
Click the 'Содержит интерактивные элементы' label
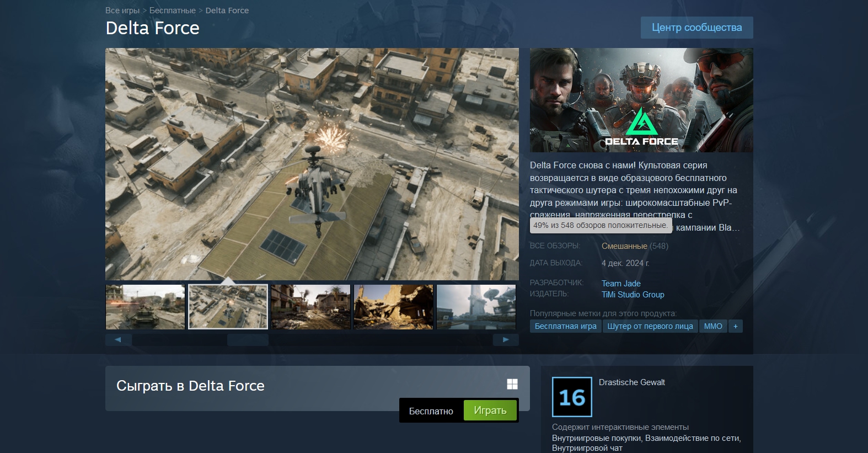coord(620,427)
